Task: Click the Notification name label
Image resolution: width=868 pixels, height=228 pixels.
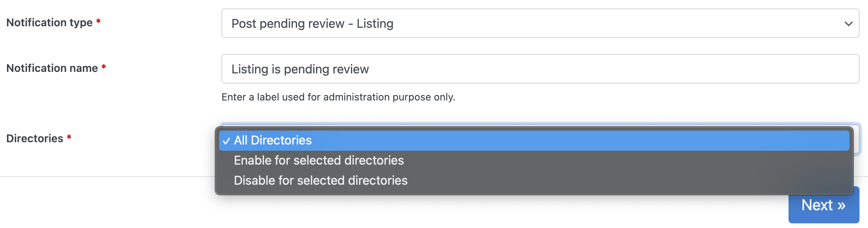Action: pos(52,68)
